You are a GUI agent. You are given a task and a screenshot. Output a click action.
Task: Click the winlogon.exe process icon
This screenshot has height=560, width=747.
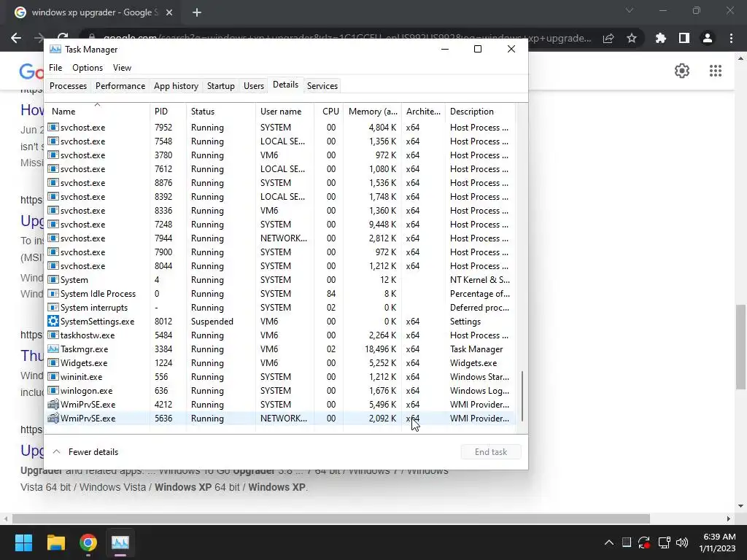[x=53, y=391]
